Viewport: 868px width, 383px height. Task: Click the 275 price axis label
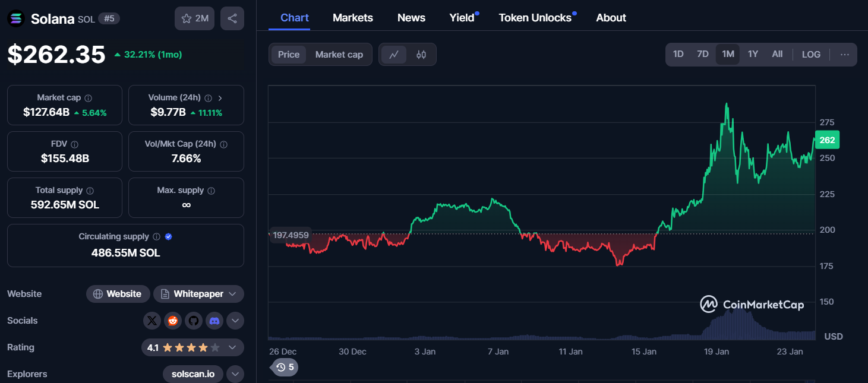[827, 122]
